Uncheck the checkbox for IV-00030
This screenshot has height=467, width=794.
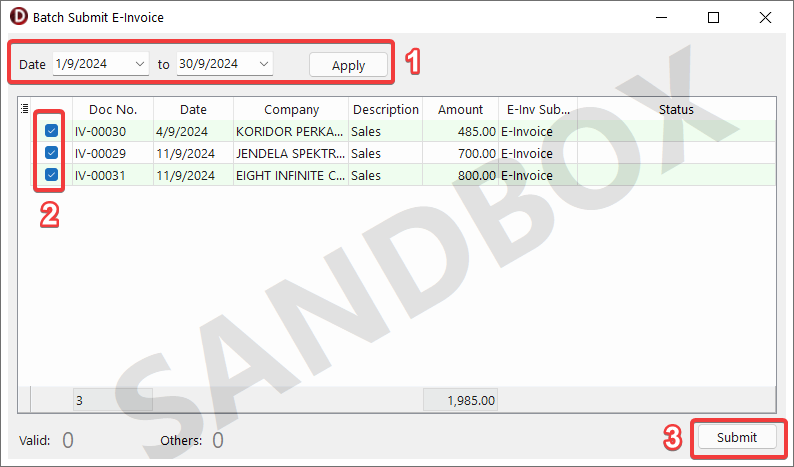pyautogui.click(x=51, y=131)
